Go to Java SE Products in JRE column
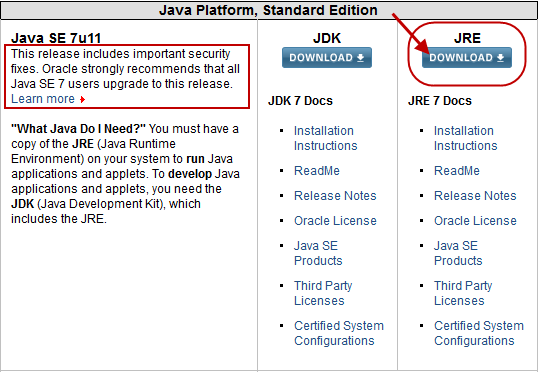Image resolution: width=538 pixels, height=372 pixels. [x=458, y=253]
